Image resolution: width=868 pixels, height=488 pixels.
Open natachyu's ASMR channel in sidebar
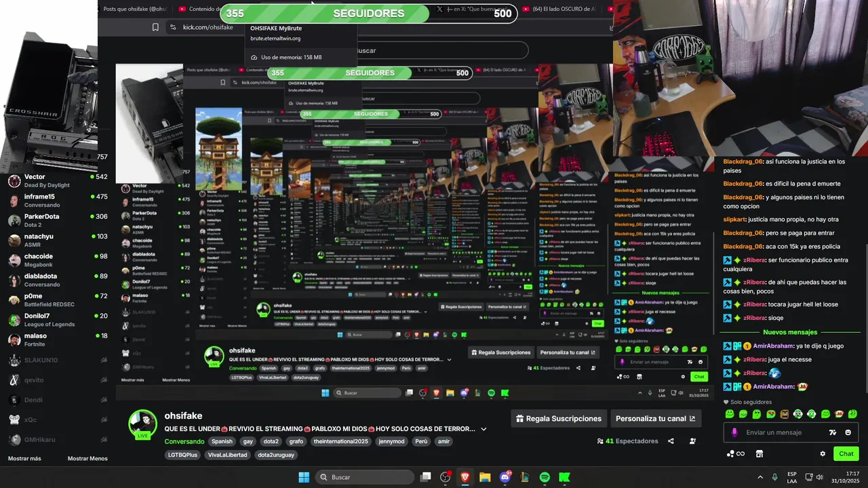pyautogui.click(x=58, y=241)
